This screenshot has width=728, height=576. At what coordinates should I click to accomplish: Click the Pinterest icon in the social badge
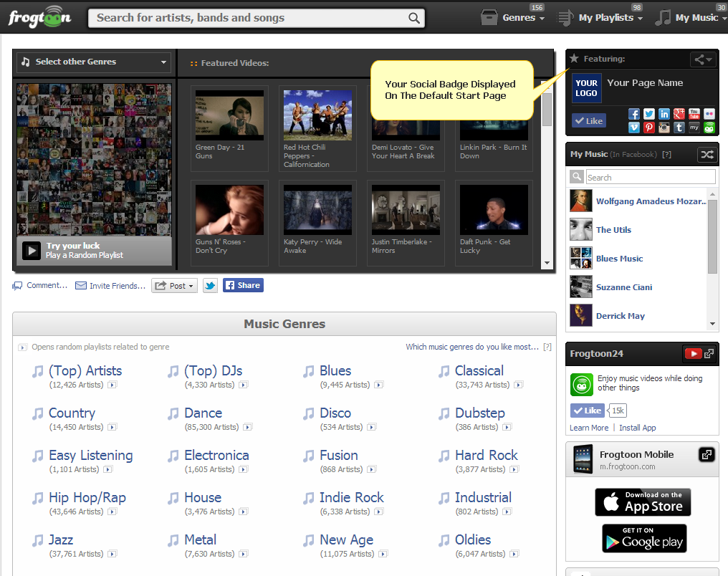tap(648, 128)
